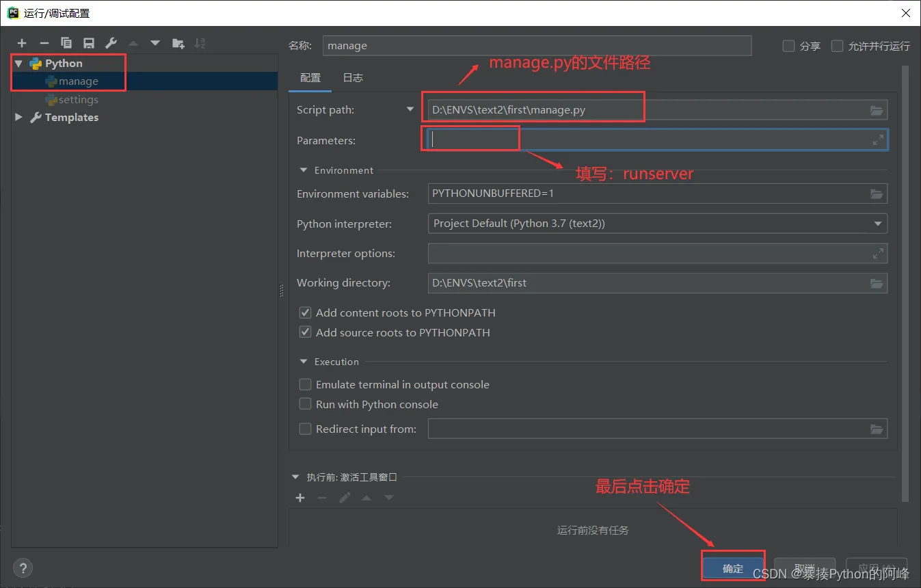Click the 确定 button
Viewport: 921px width, 588px height.
point(732,568)
